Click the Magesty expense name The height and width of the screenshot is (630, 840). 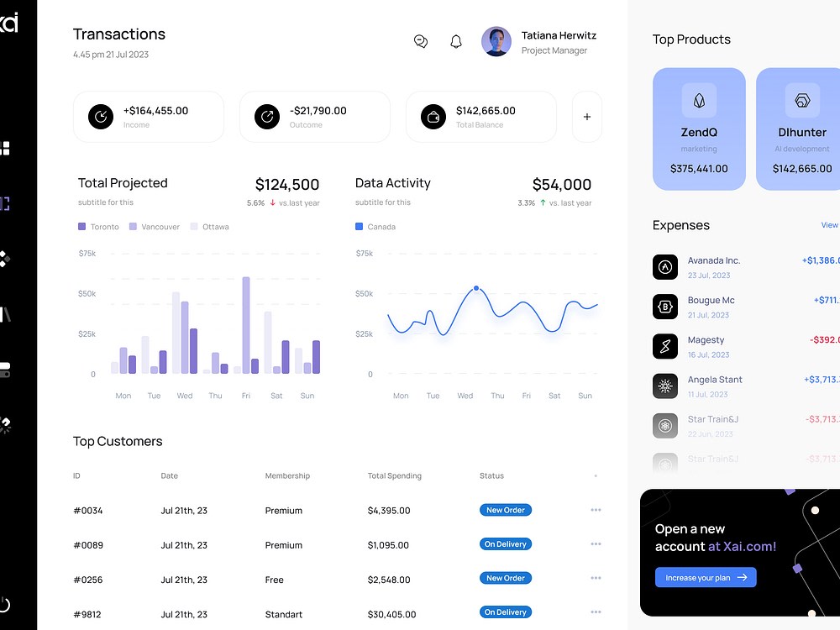point(706,339)
